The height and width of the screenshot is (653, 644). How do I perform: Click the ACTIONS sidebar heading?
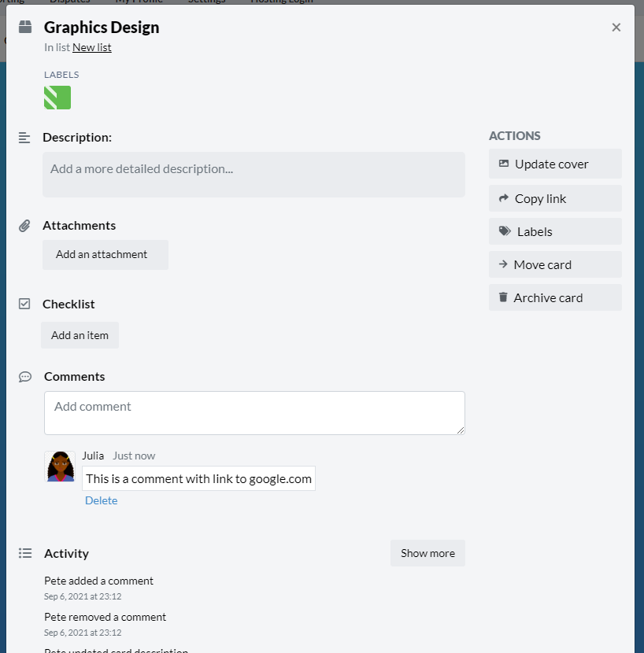coord(515,136)
